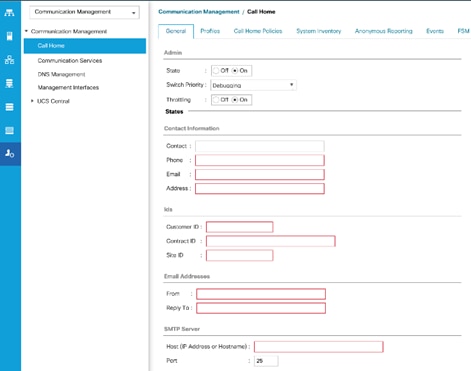Image resolution: width=471 pixels, height=371 pixels.
Task: Click the SMTP Host input field
Action: 319,347
